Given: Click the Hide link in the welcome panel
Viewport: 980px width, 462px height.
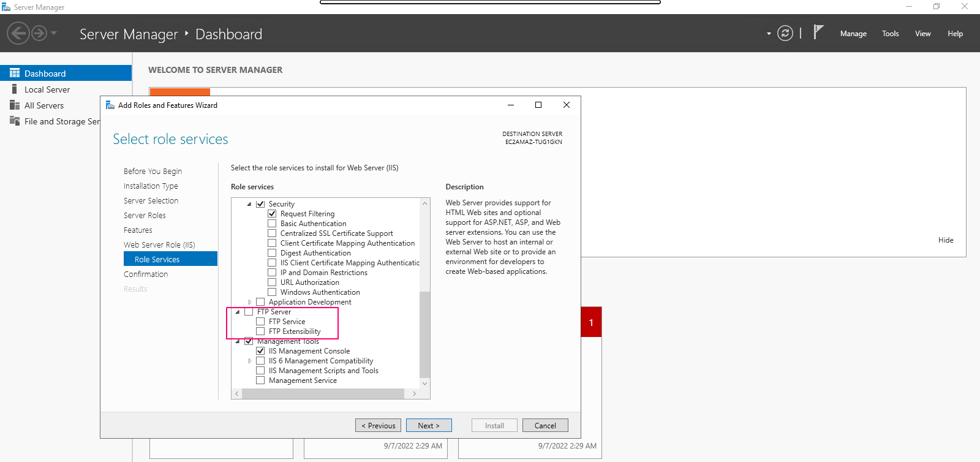Looking at the screenshot, I should [946, 240].
